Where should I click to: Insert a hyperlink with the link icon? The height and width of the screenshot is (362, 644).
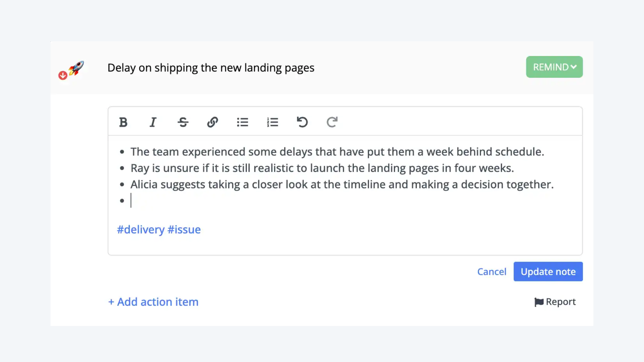[213, 122]
